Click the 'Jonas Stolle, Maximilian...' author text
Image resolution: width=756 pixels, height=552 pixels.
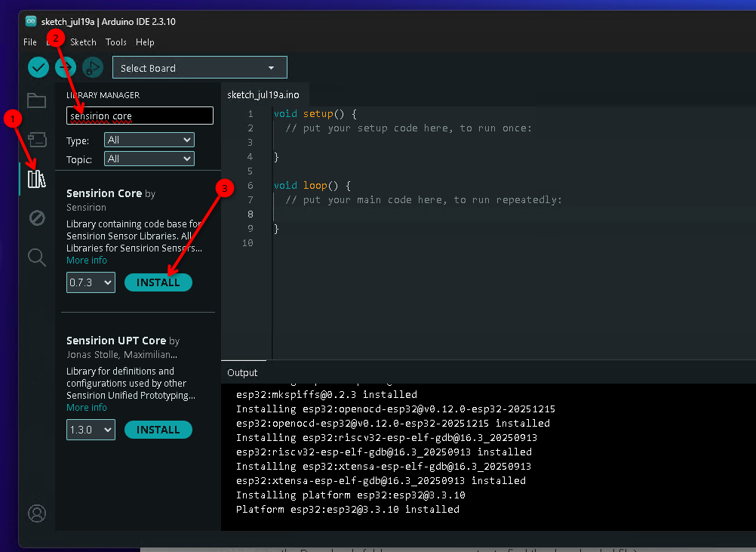pos(122,355)
